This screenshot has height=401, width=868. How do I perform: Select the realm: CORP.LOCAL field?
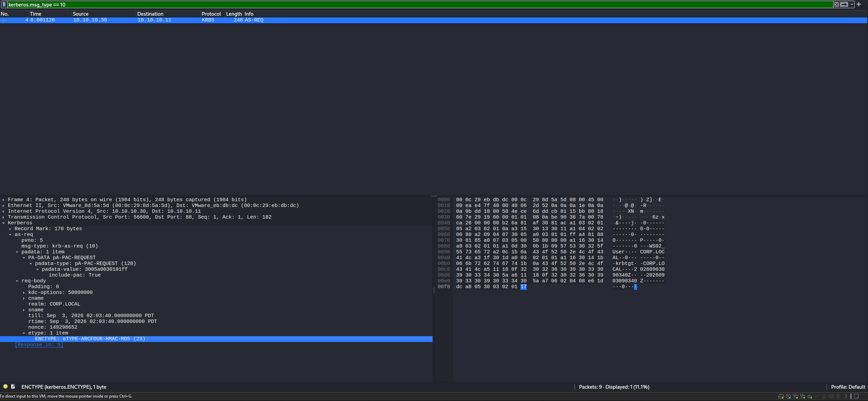(54, 304)
